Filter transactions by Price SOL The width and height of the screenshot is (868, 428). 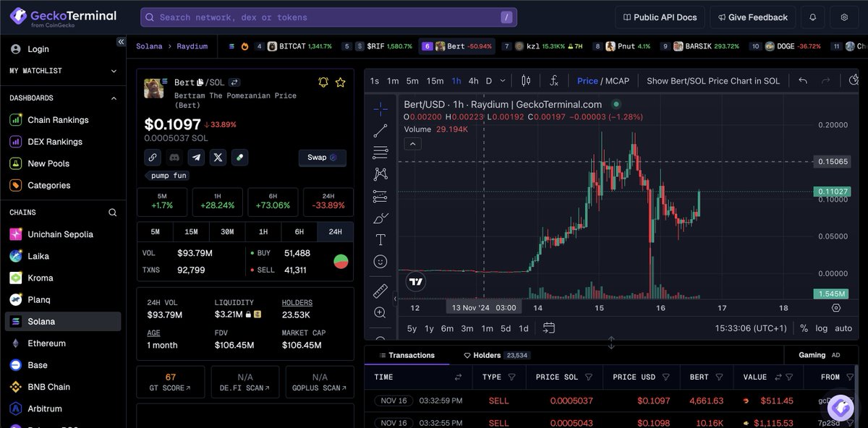point(588,377)
